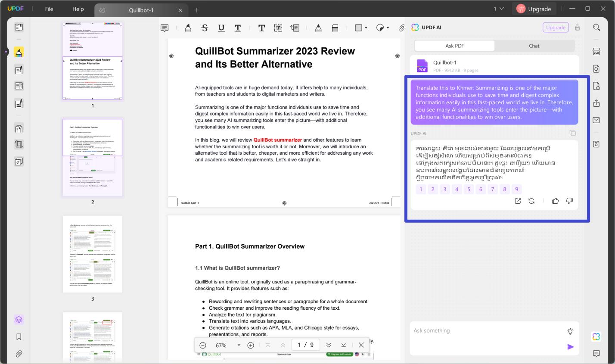Regenerate the AI translation response

[x=531, y=201]
